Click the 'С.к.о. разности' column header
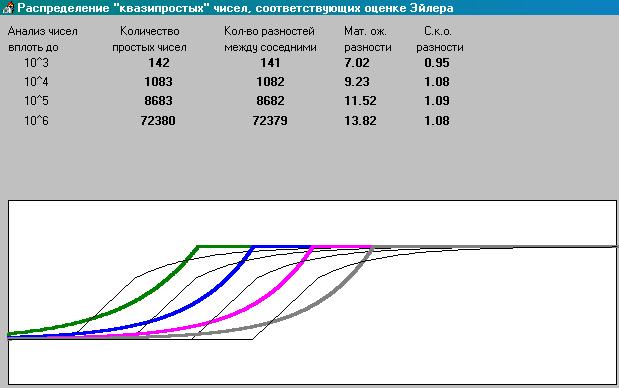This screenshot has height=388, width=619. (x=439, y=39)
